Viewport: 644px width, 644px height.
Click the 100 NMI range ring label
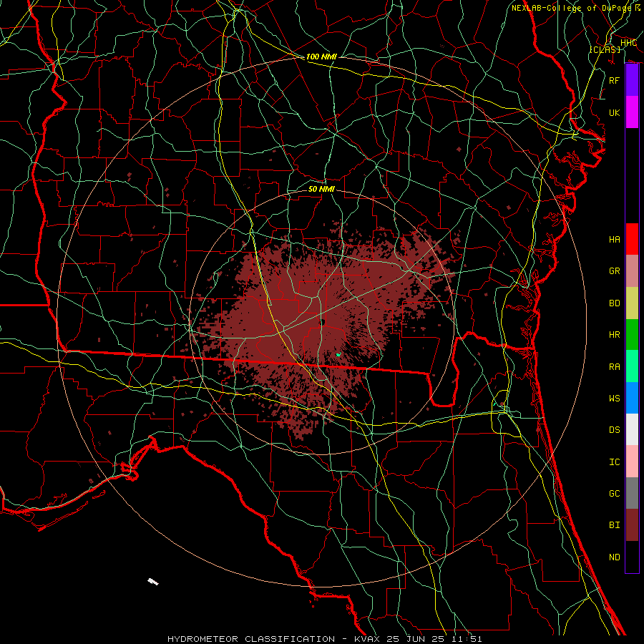(x=321, y=57)
